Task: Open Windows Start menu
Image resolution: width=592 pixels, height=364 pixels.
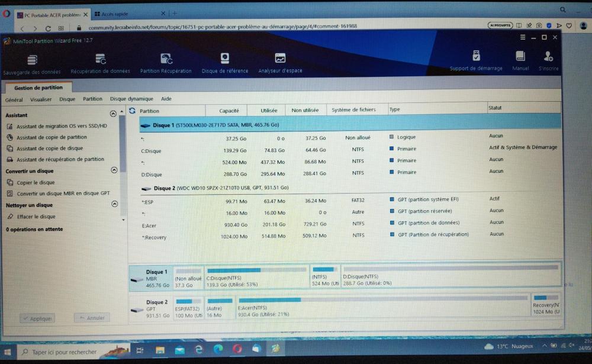Action: click(7, 352)
